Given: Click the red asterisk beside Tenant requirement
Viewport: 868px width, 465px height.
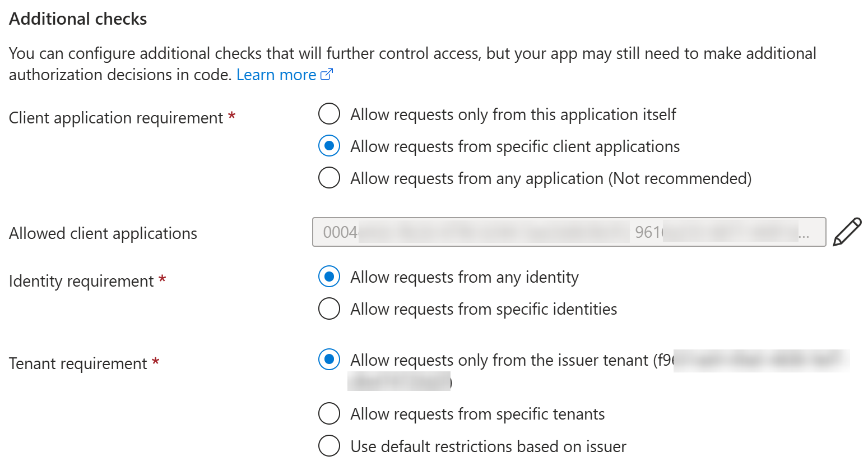Looking at the screenshot, I should (156, 362).
